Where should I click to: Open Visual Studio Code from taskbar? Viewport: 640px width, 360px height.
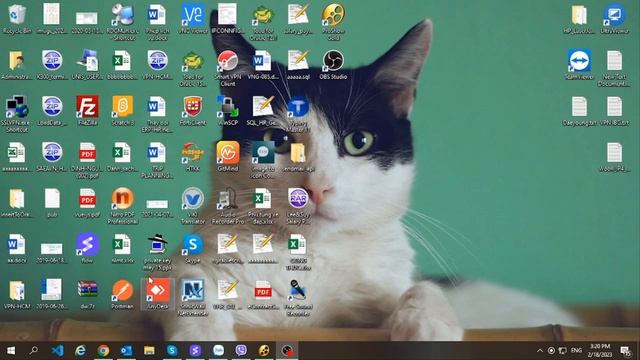pos(58,350)
